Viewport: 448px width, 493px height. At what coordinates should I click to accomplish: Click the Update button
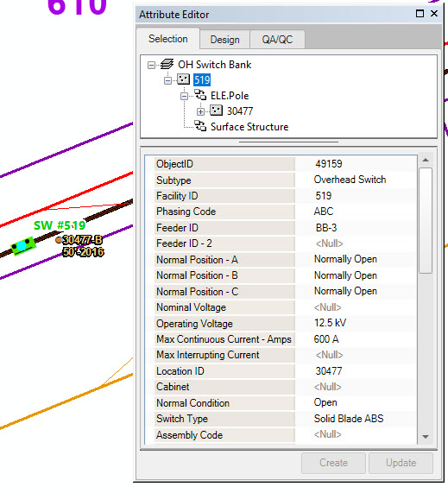click(x=401, y=463)
